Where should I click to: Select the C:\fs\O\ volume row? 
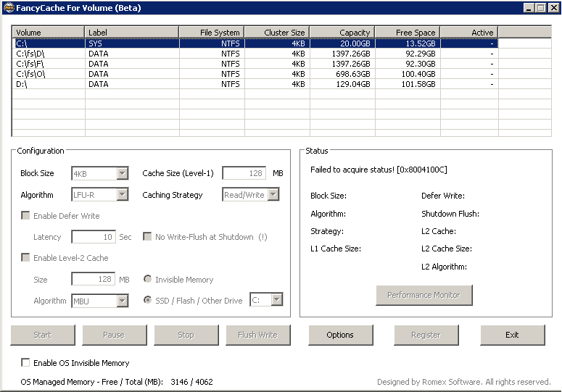click(255, 74)
